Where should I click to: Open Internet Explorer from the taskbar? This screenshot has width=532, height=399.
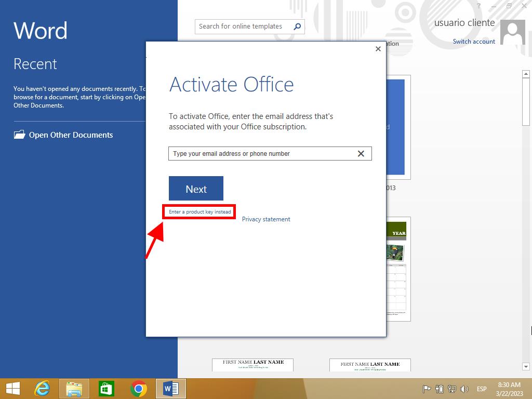pyautogui.click(x=42, y=389)
